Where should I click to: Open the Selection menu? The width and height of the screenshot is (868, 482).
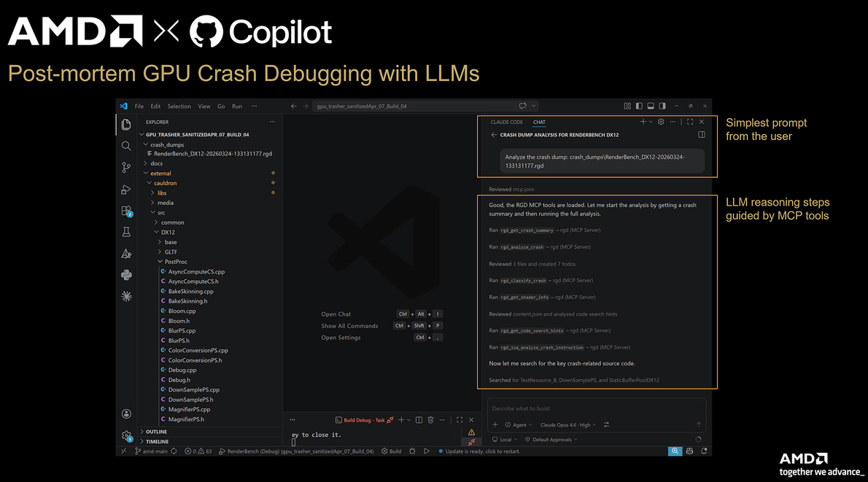[179, 106]
